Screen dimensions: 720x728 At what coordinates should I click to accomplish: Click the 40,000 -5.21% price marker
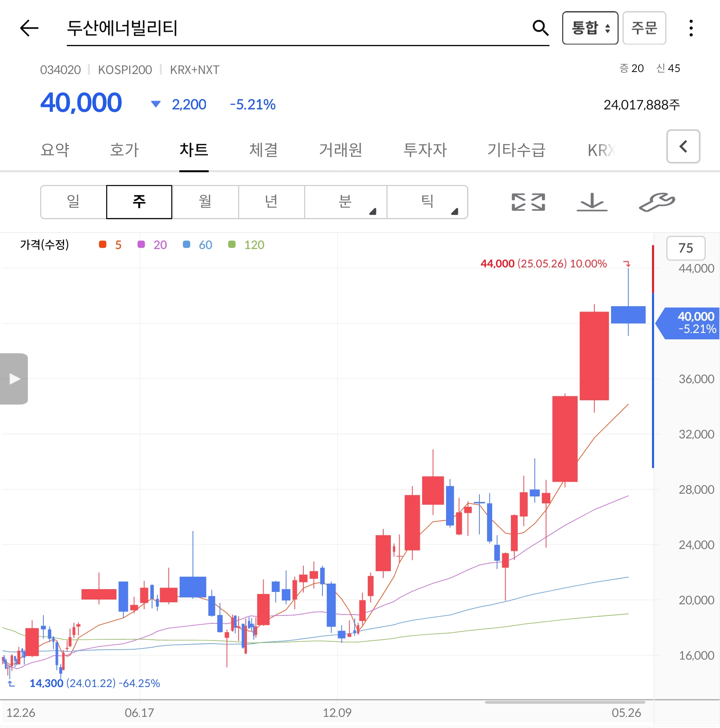[688, 323]
